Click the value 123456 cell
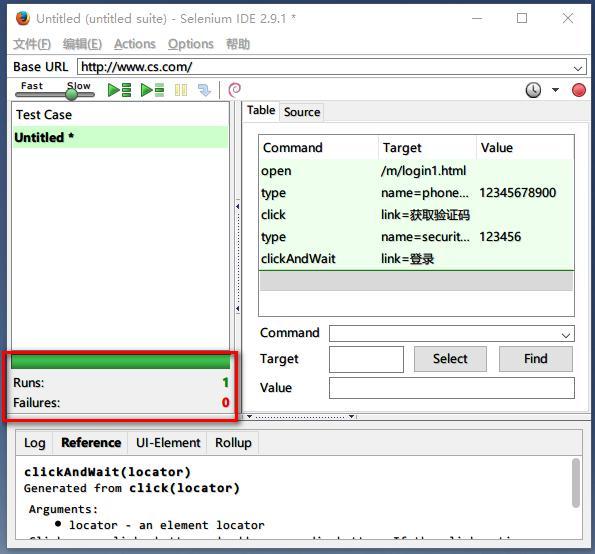Screen dimensions: 595x554 500,237
